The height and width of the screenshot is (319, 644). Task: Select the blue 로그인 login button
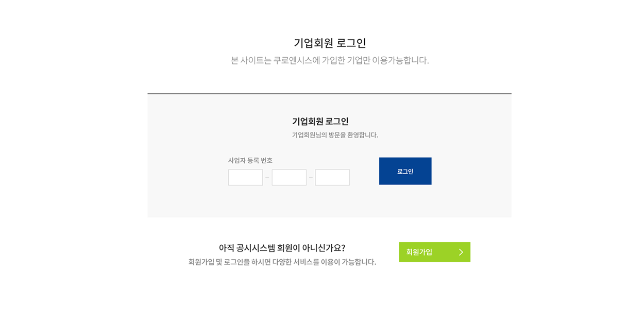click(x=405, y=171)
